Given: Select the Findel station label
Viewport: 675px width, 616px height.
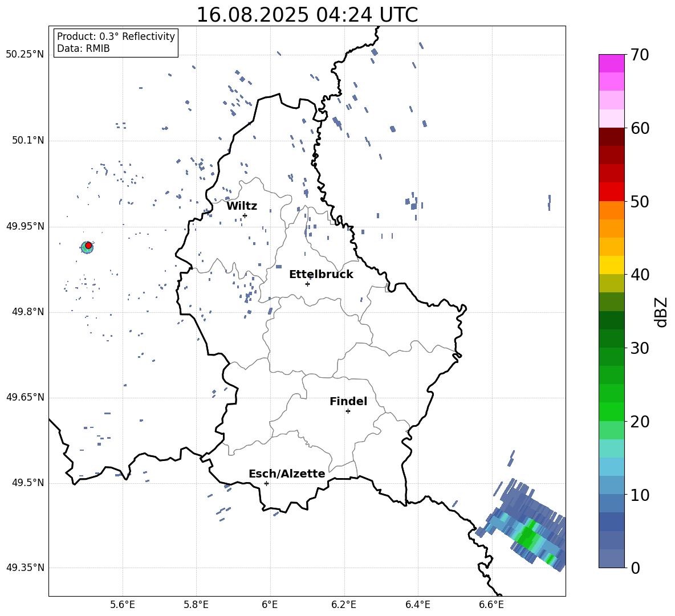Looking at the screenshot, I should (348, 401).
